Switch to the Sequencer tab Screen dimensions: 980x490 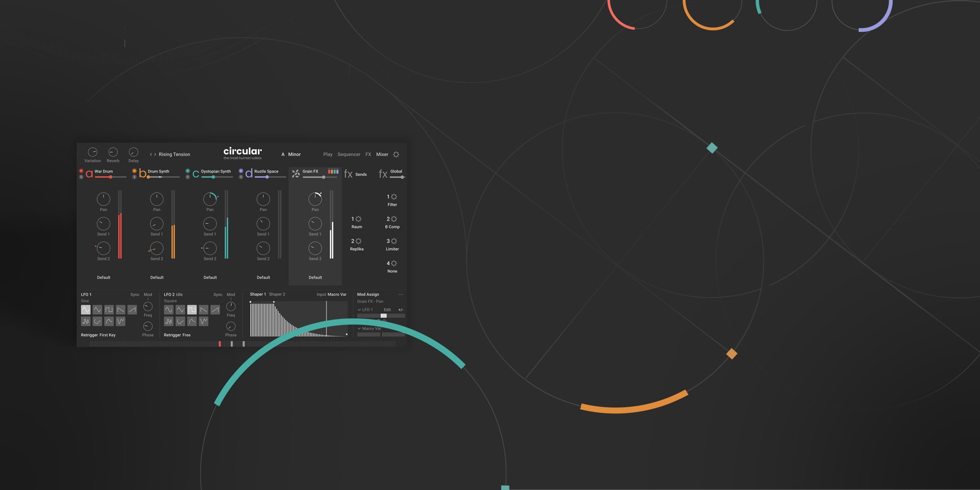pos(349,155)
